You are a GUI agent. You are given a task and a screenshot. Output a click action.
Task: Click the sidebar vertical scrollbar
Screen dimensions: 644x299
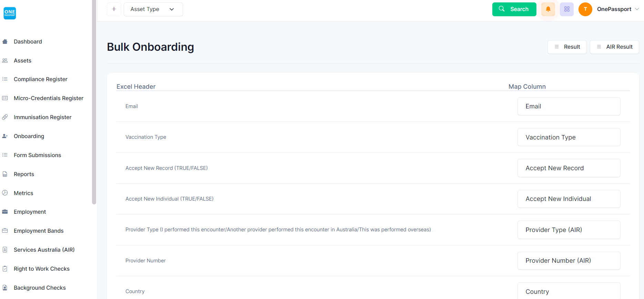pyautogui.click(x=94, y=102)
